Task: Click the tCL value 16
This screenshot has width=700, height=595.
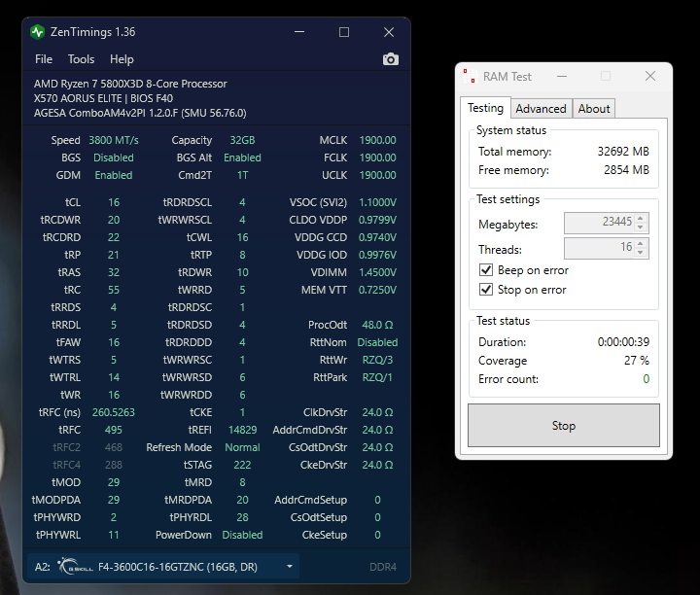Action: coord(114,202)
